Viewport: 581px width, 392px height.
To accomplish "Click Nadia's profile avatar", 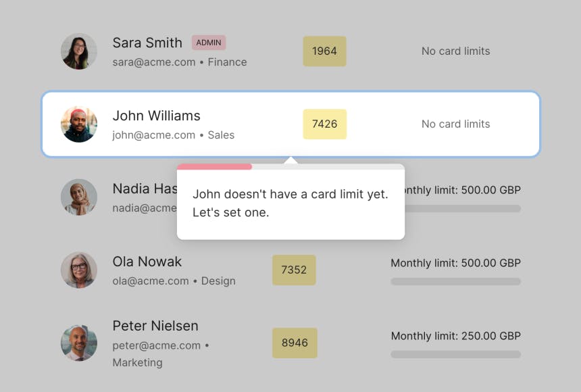I will [x=79, y=197].
